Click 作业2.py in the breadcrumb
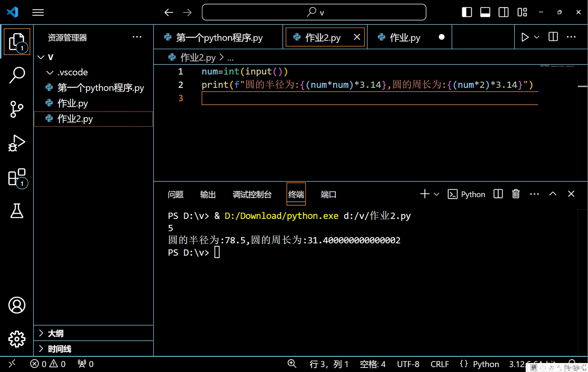Viewport: 588px width, 372px height. [198, 58]
